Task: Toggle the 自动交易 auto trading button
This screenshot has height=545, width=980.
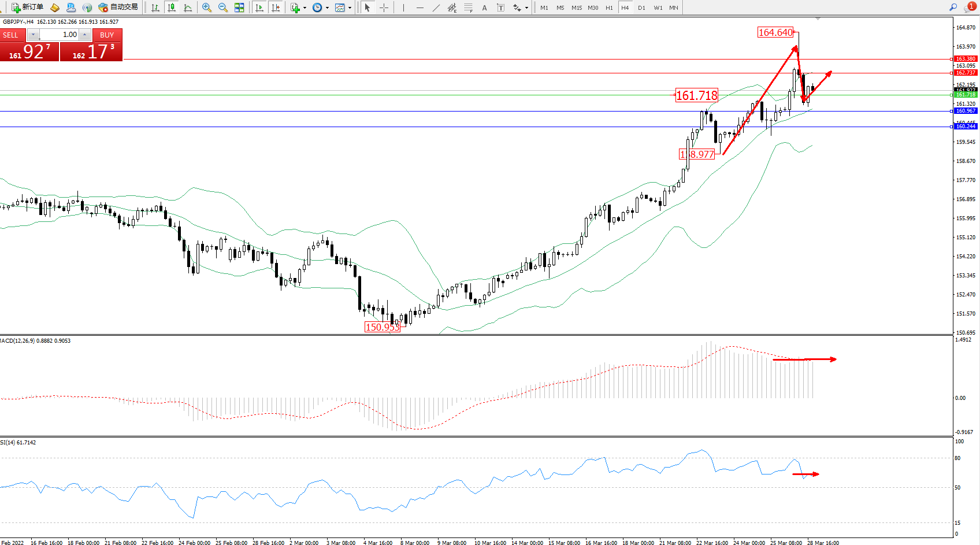Action: pos(118,8)
